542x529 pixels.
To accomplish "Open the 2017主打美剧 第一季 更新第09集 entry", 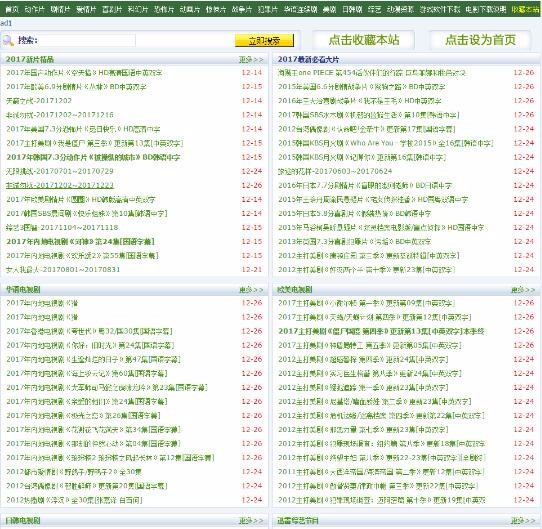I will (366, 303).
